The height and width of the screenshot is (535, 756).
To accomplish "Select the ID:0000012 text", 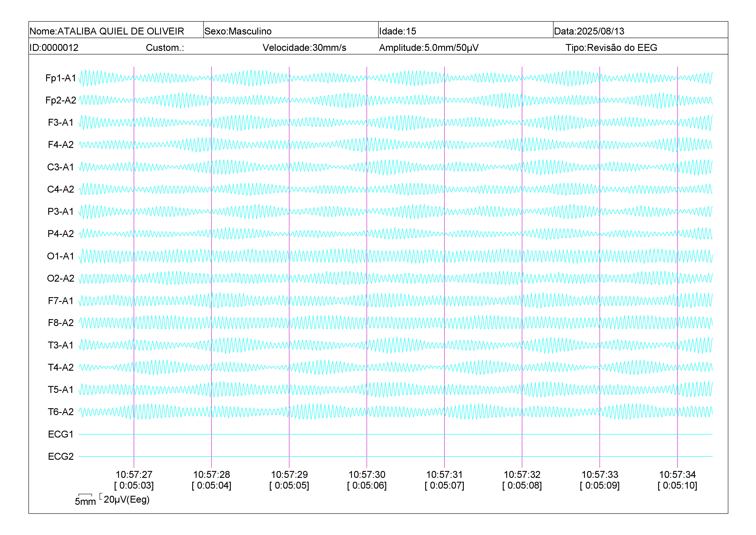I will 54,48.
